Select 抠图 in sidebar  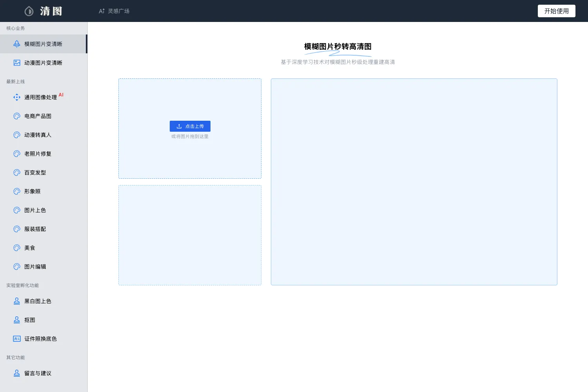point(44,320)
